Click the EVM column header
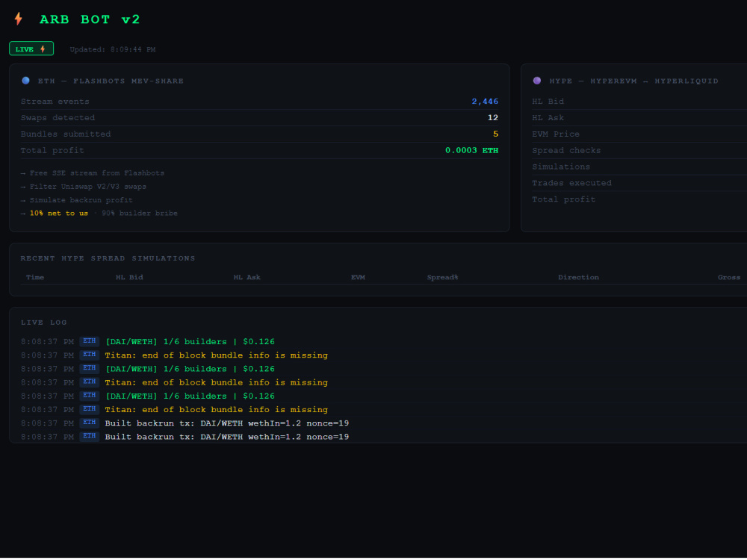This screenshot has height=560, width=747. pyautogui.click(x=358, y=278)
